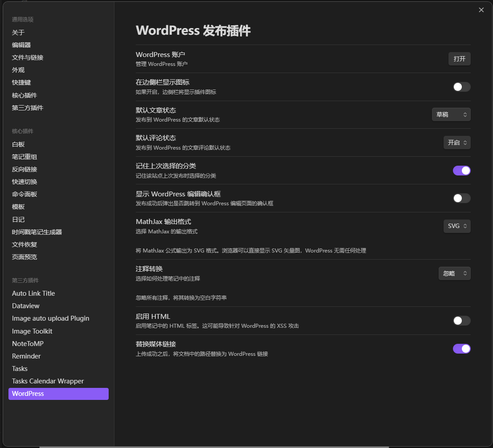
Task: Open the 日记 core plugin settings
Action: point(58,220)
